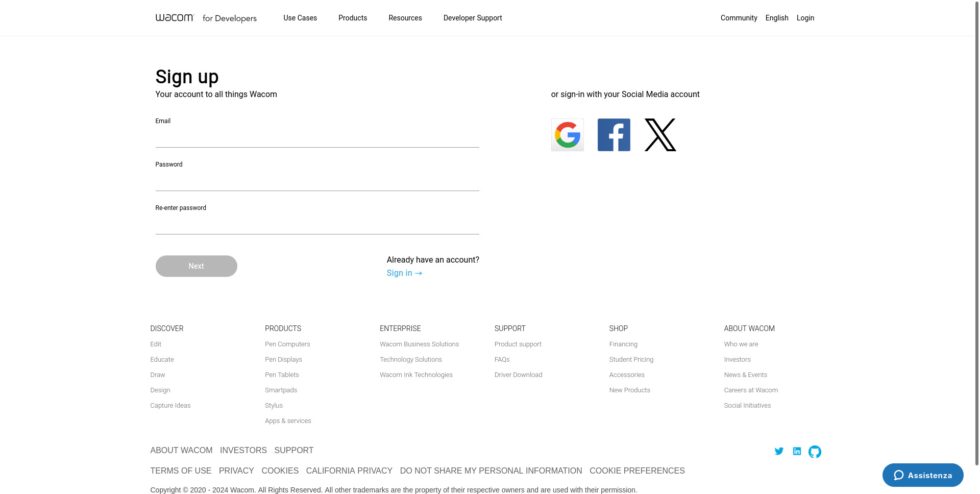Go to Wacom for Developers logo home
The image size is (980, 494).
click(206, 18)
